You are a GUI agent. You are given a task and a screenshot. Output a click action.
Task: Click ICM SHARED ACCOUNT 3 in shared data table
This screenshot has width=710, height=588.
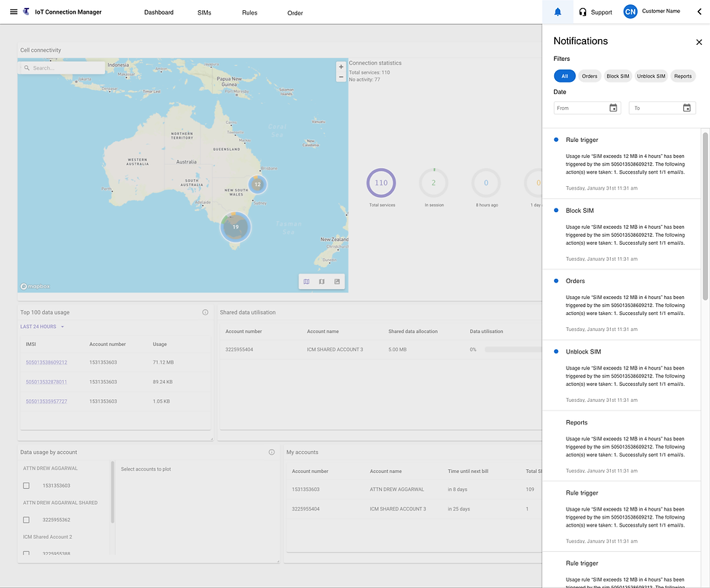click(335, 350)
